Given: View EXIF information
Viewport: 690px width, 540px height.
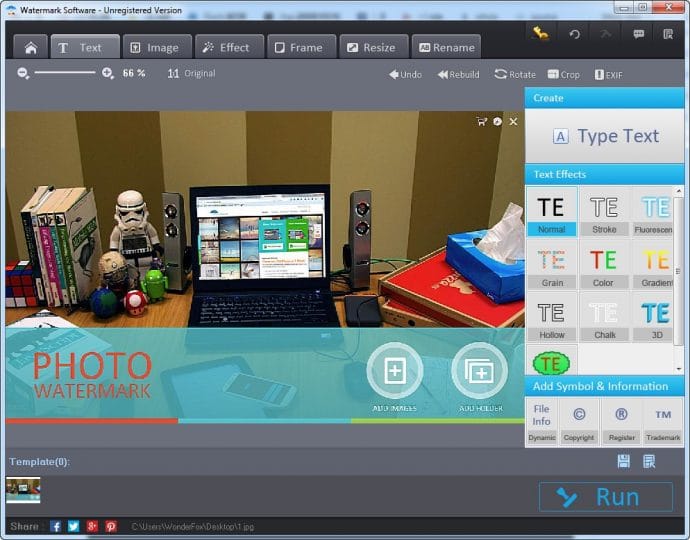Looking at the screenshot, I should (608, 74).
